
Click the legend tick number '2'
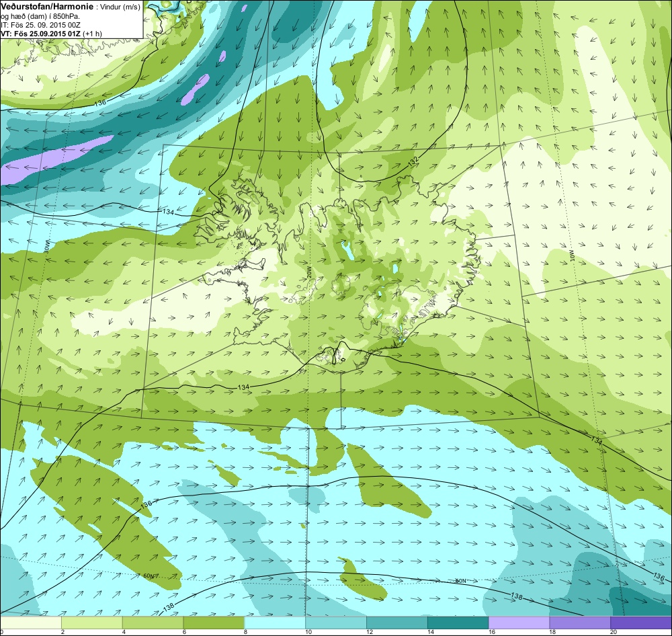62,632
